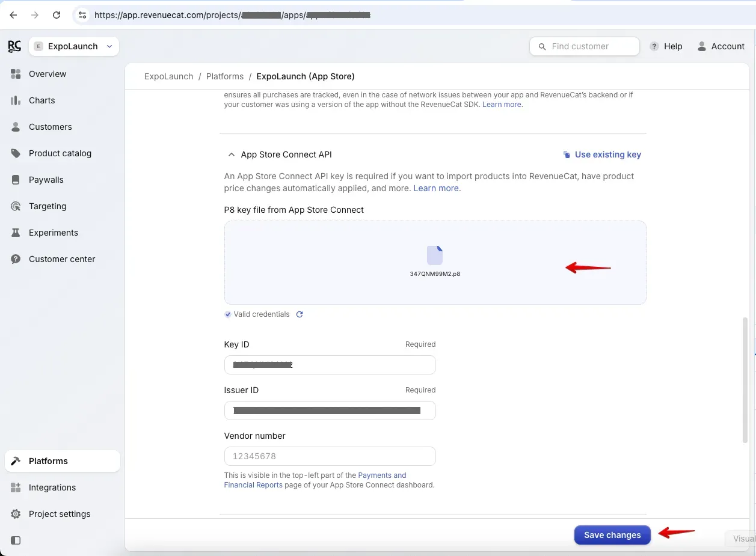Open the Payments and Financial Reports link
This screenshot has height=556, width=756.
315,480
